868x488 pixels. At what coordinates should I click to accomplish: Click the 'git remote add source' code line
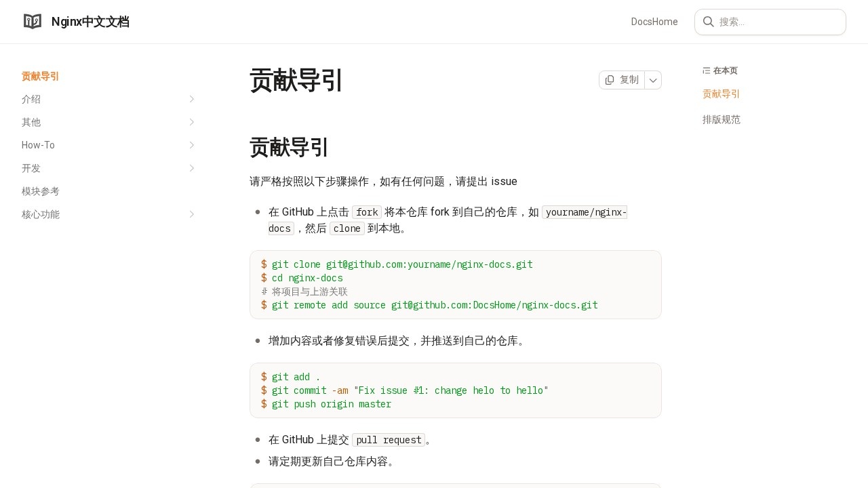[x=429, y=305]
